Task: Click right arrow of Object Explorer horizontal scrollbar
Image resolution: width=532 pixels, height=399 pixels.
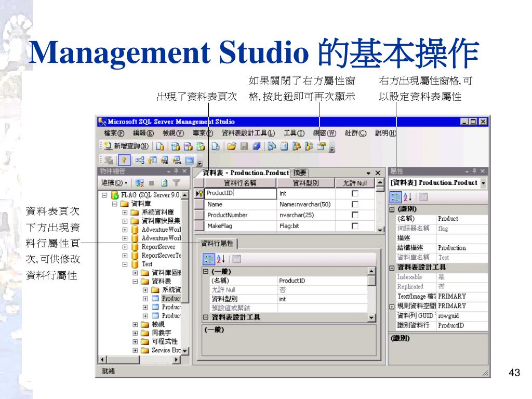Action: tap(176, 360)
